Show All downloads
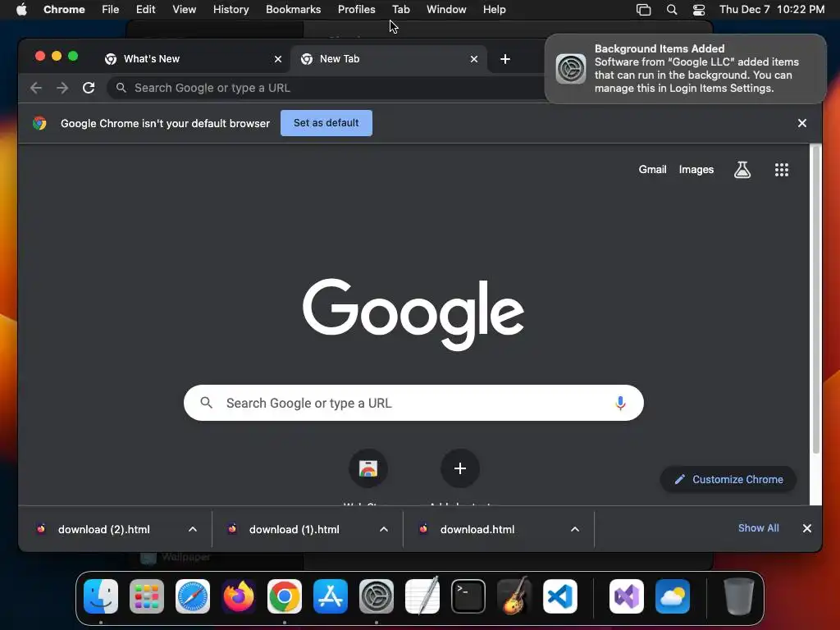 [x=758, y=528]
